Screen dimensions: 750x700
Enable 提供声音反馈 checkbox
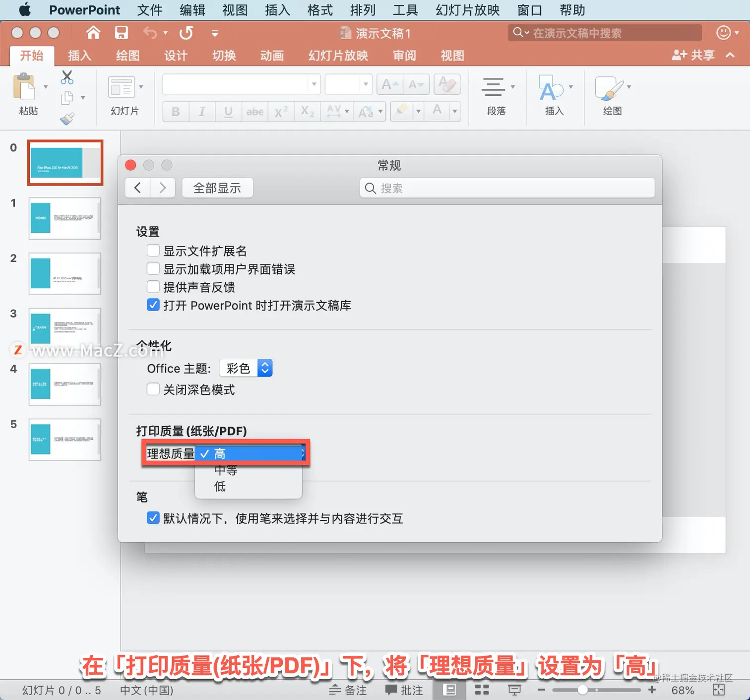click(x=153, y=287)
